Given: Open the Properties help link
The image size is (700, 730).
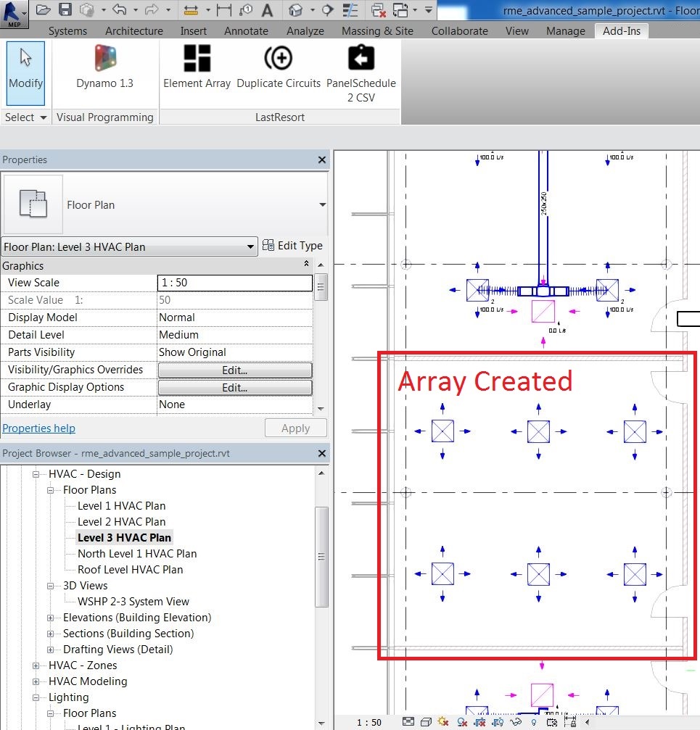Looking at the screenshot, I should tap(38, 428).
